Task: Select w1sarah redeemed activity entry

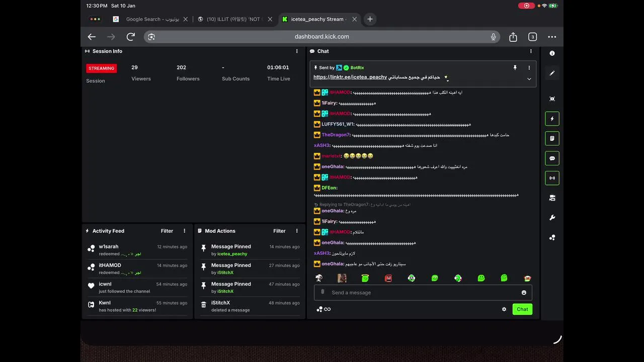Action: tap(137, 250)
